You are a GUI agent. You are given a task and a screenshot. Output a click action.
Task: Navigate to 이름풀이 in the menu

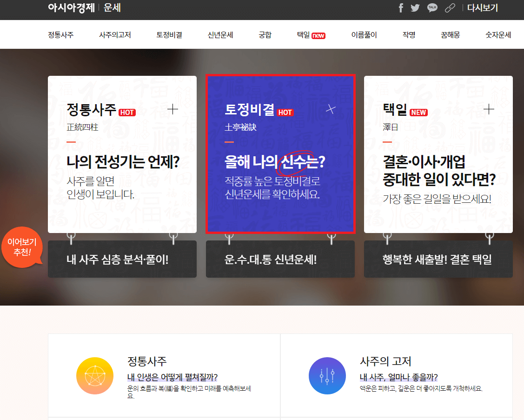pyautogui.click(x=364, y=34)
